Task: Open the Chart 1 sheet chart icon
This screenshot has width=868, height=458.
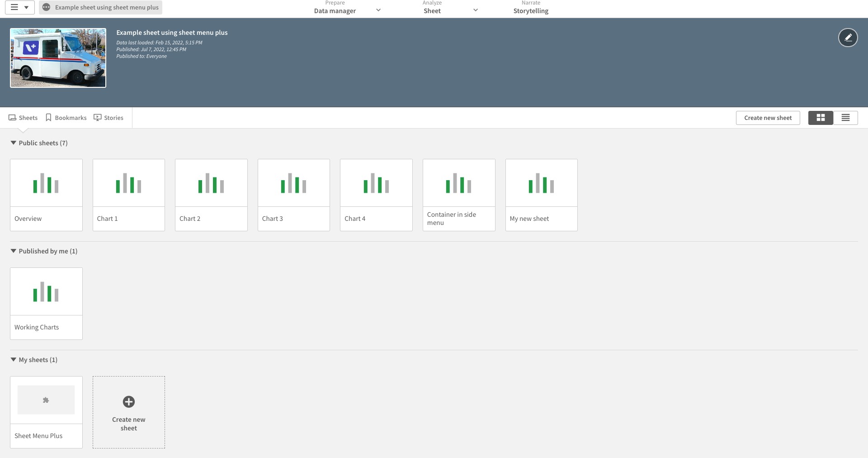Action: [128, 183]
